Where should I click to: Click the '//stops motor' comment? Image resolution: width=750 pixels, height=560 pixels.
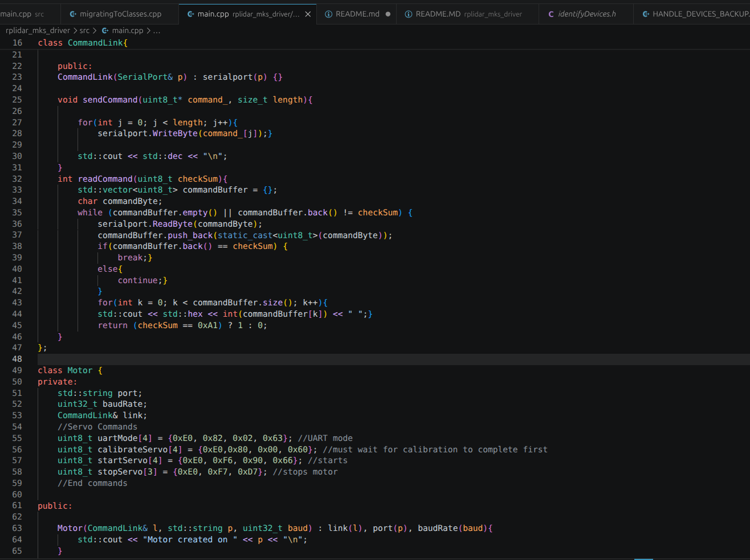click(x=305, y=472)
